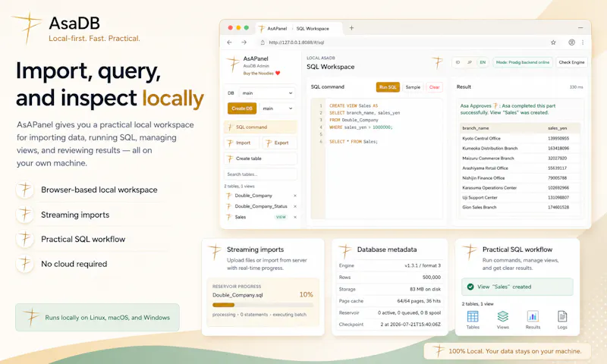607x364 pixels.
Task: Click Double_Company.sql file name
Action: 237,295
